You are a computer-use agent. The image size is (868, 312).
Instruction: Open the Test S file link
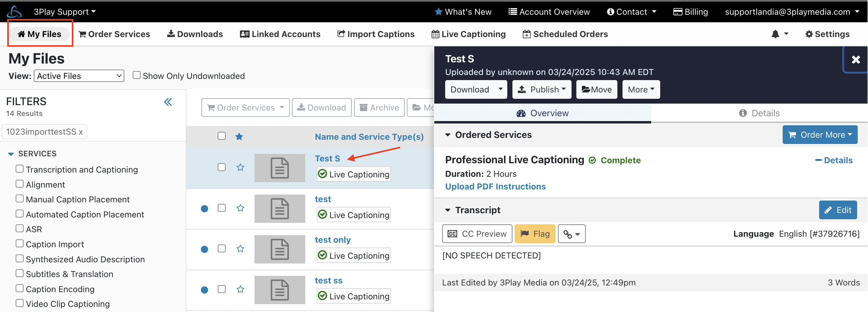pyautogui.click(x=327, y=158)
